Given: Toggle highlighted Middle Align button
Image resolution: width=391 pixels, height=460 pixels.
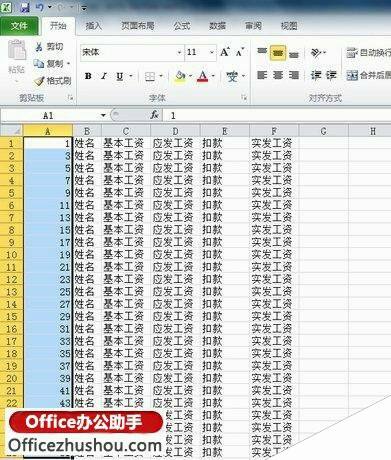Looking at the screenshot, I should click(278, 53).
